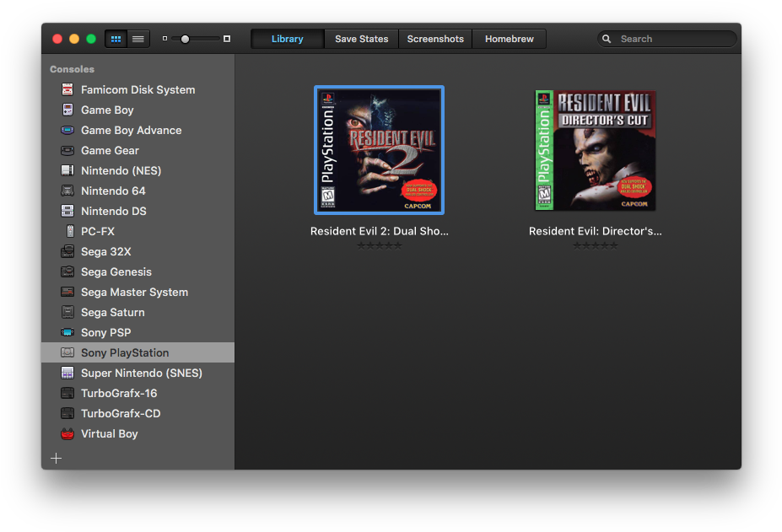
Task: Click the search magnifier icon
Action: [607, 39]
